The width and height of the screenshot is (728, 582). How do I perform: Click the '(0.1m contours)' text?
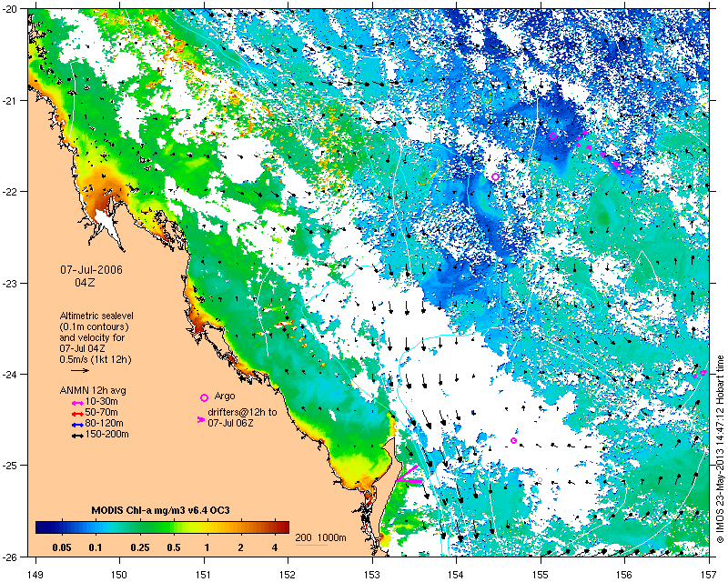tap(95, 326)
